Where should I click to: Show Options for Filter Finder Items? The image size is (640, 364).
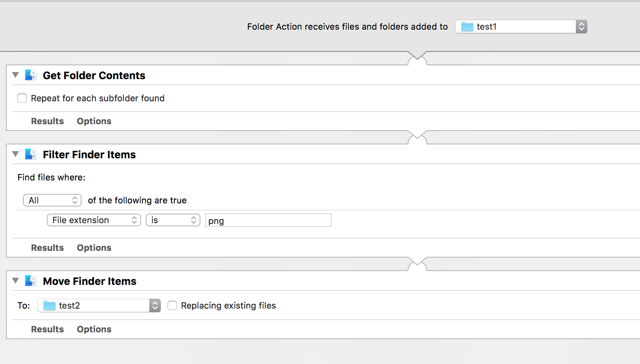pyautogui.click(x=94, y=248)
